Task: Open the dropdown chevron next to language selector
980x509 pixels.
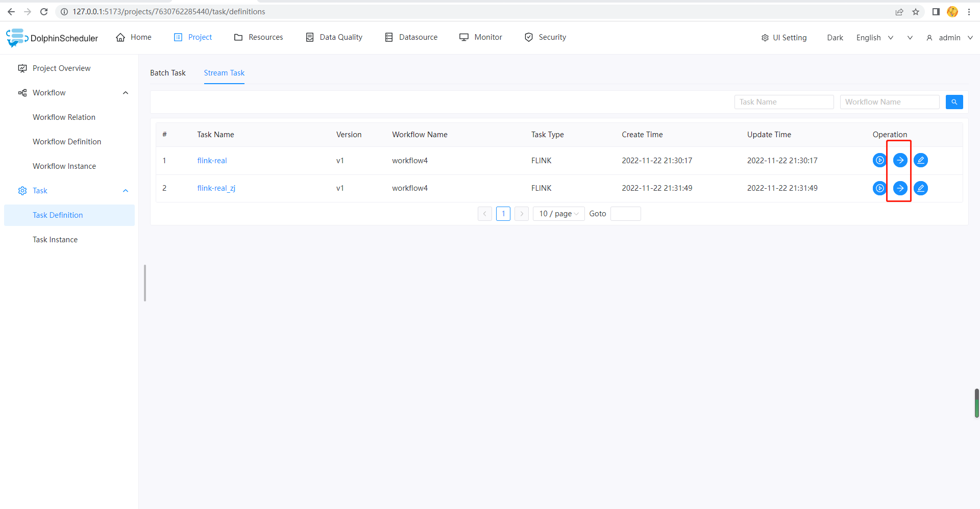Action: coord(910,38)
